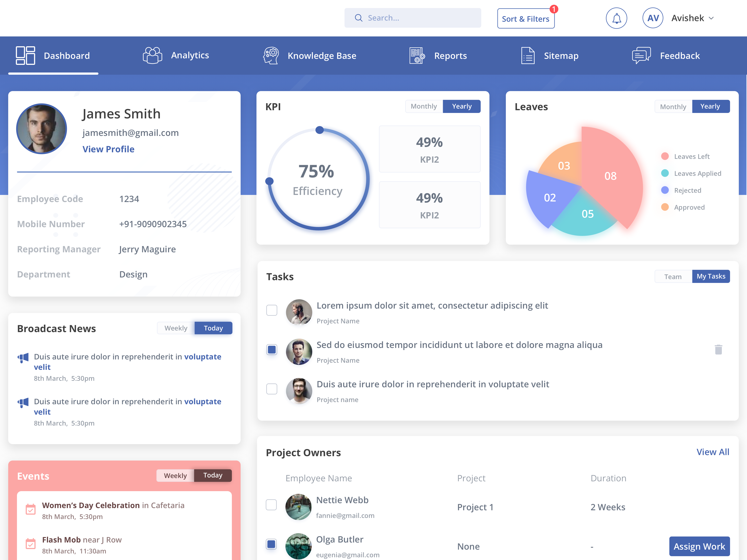Check the first task in Tasks list

point(272,310)
